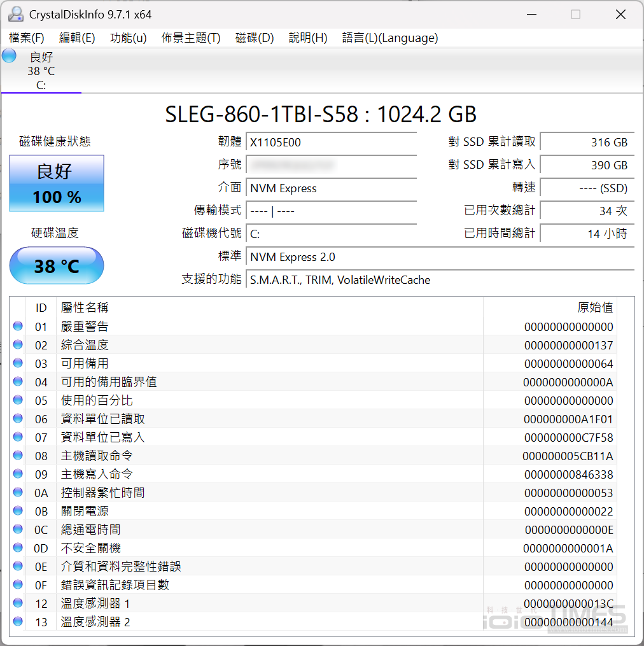Image resolution: width=644 pixels, height=646 pixels.
Task: Click raw value 00000000000022
Action: (x=568, y=511)
